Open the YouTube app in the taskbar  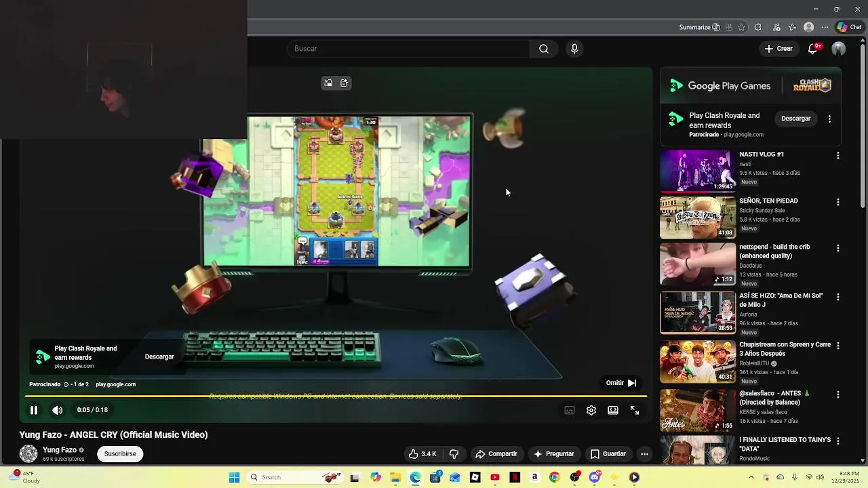(x=495, y=477)
